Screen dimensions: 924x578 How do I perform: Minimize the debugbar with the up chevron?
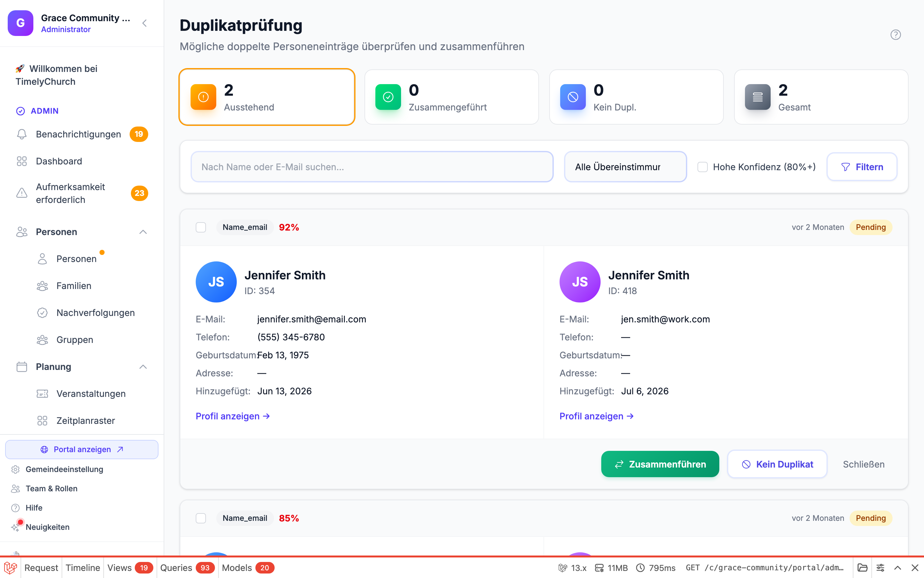tap(898, 568)
